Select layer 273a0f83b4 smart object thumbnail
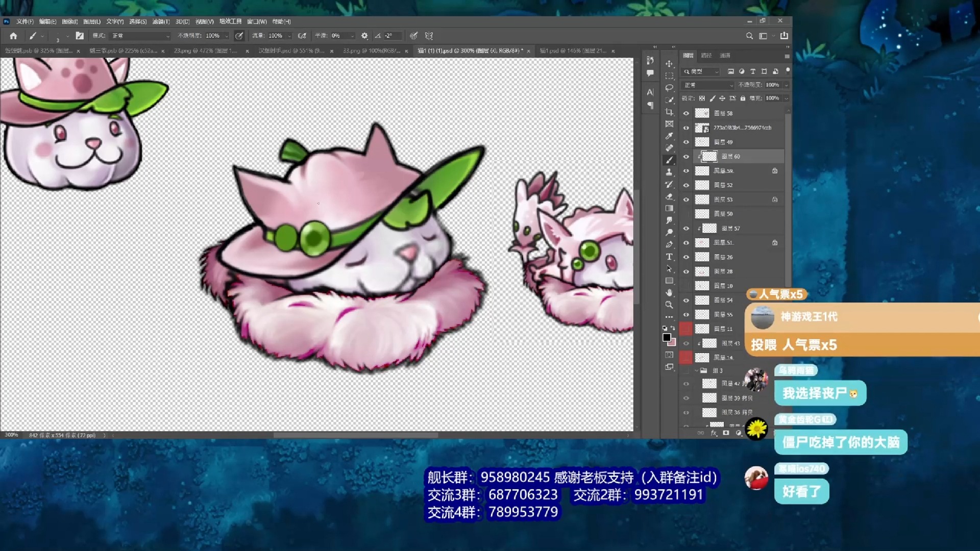 [x=702, y=128]
